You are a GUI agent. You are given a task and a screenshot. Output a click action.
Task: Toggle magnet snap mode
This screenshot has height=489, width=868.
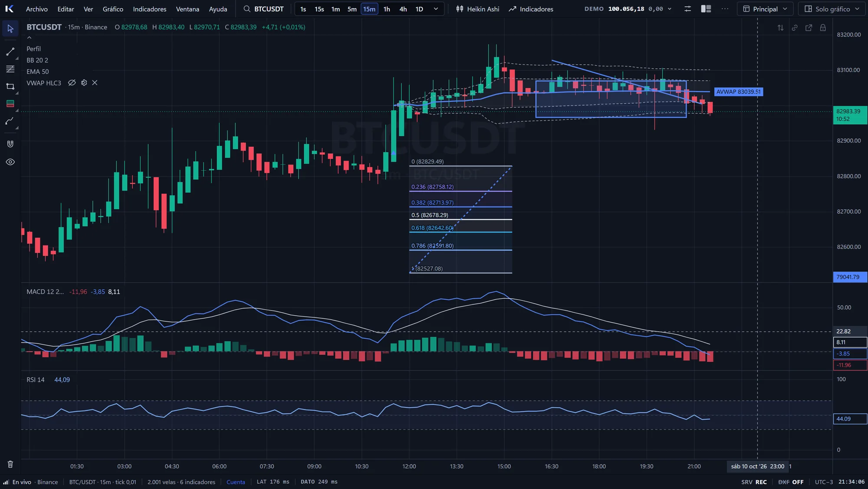(10, 144)
